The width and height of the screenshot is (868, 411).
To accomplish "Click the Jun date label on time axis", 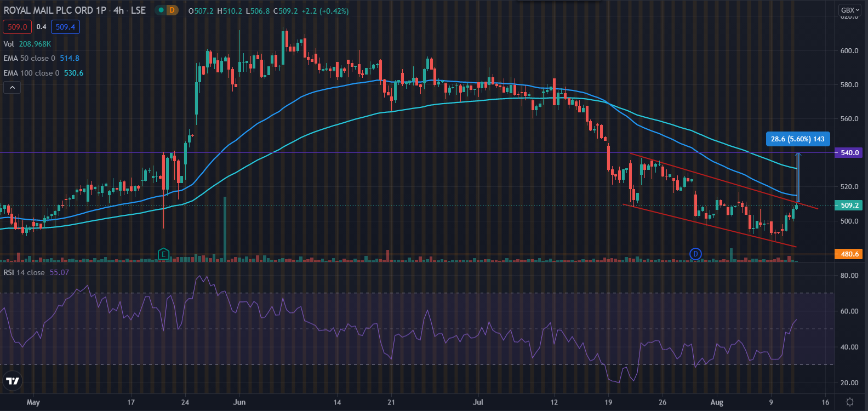I will (x=239, y=402).
